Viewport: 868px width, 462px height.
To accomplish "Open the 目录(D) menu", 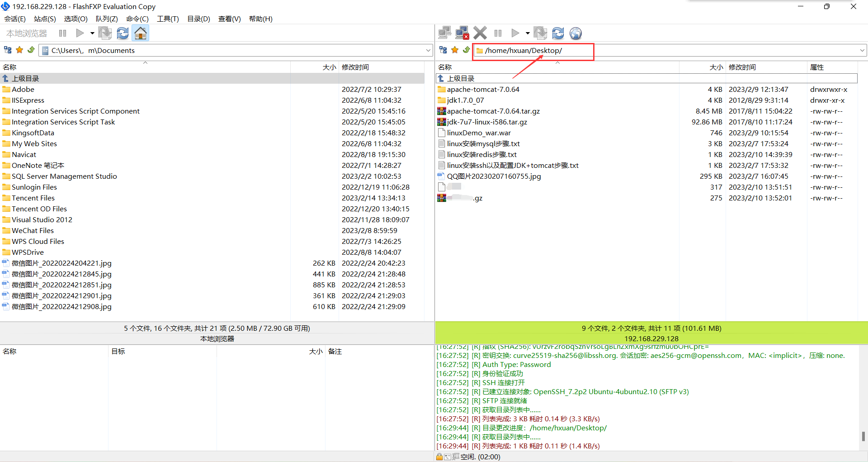I will click(x=198, y=19).
